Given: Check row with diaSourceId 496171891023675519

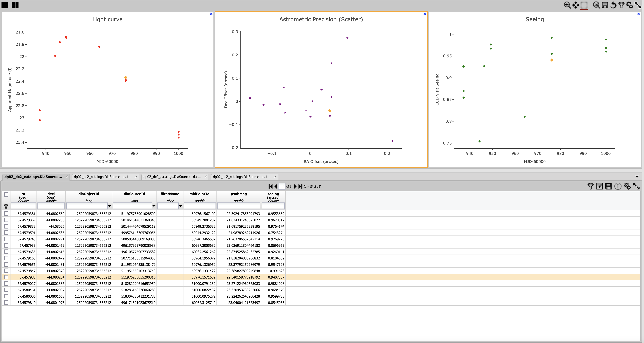Looking at the screenshot, I should [x=6, y=303].
